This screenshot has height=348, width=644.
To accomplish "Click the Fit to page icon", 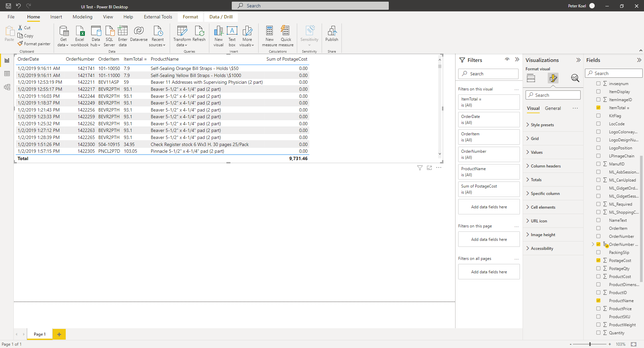I will (634, 344).
